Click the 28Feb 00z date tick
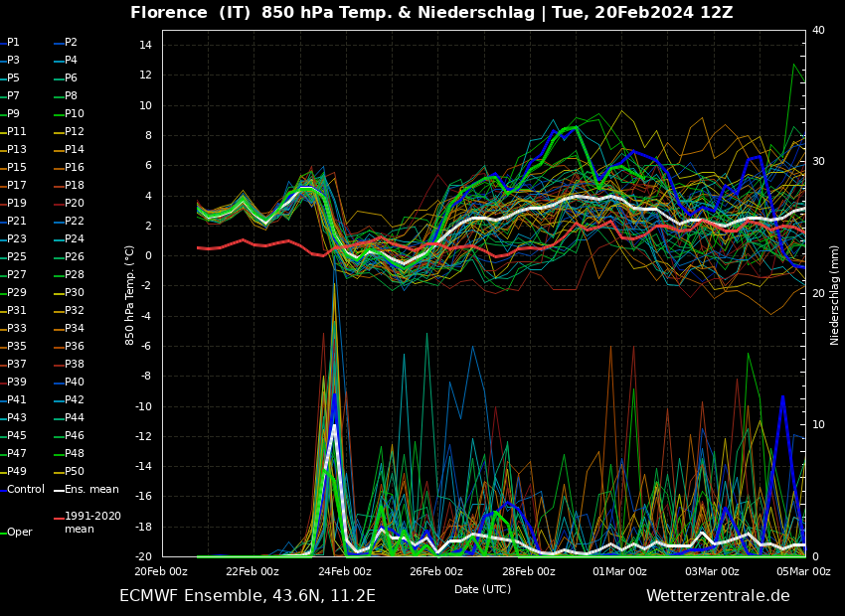 tap(528, 571)
